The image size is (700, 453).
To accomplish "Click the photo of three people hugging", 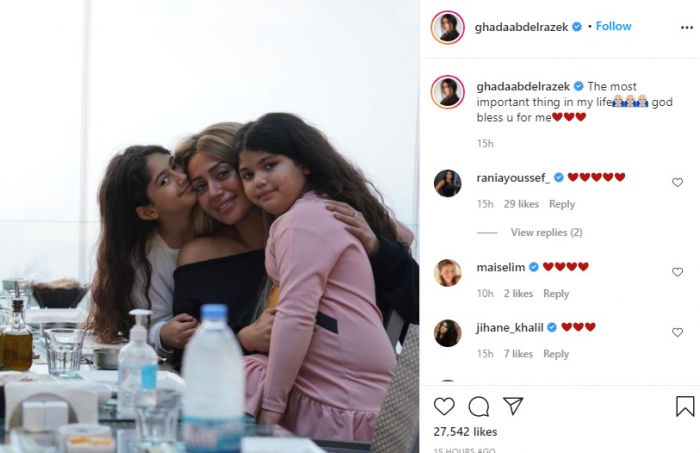I will click(210, 227).
